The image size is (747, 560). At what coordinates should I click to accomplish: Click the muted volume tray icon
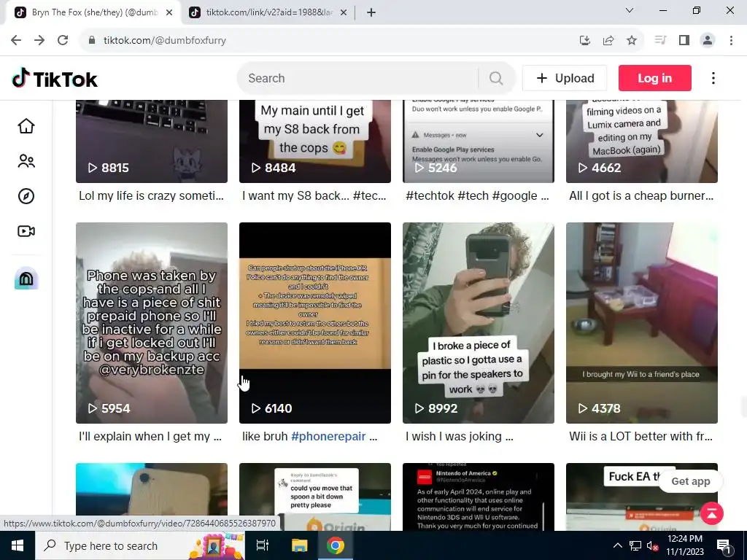(x=653, y=545)
